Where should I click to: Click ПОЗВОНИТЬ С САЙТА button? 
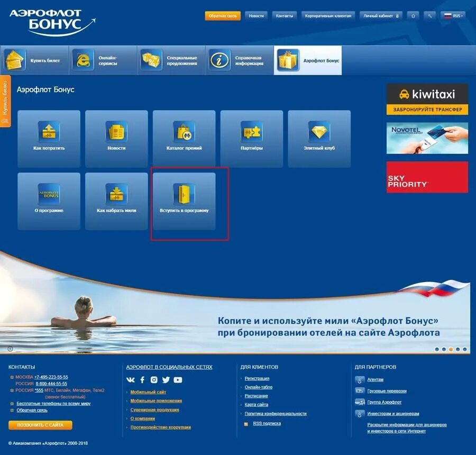(40, 425)
